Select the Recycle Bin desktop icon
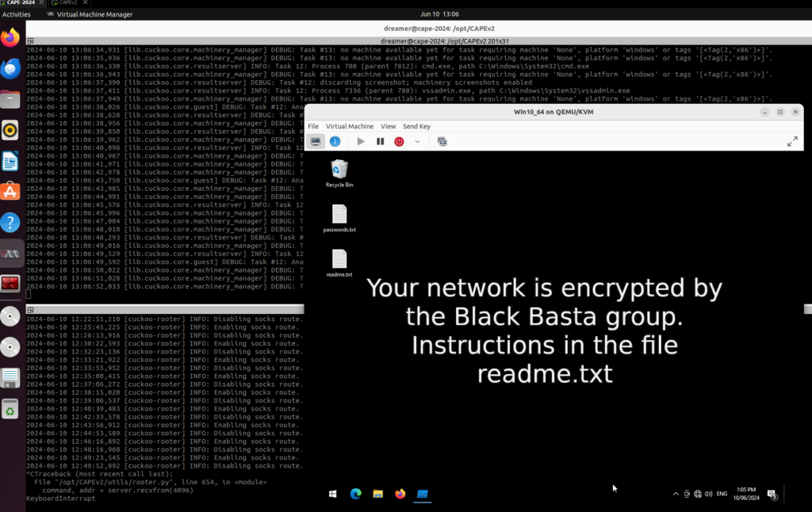 [x=339, y=174]
